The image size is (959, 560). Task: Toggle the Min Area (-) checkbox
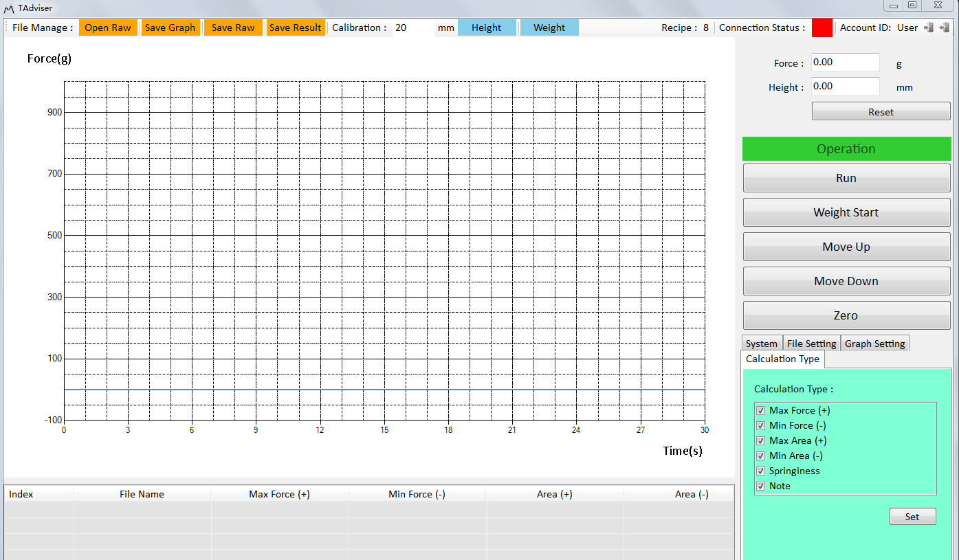click(x=760, y=456)
